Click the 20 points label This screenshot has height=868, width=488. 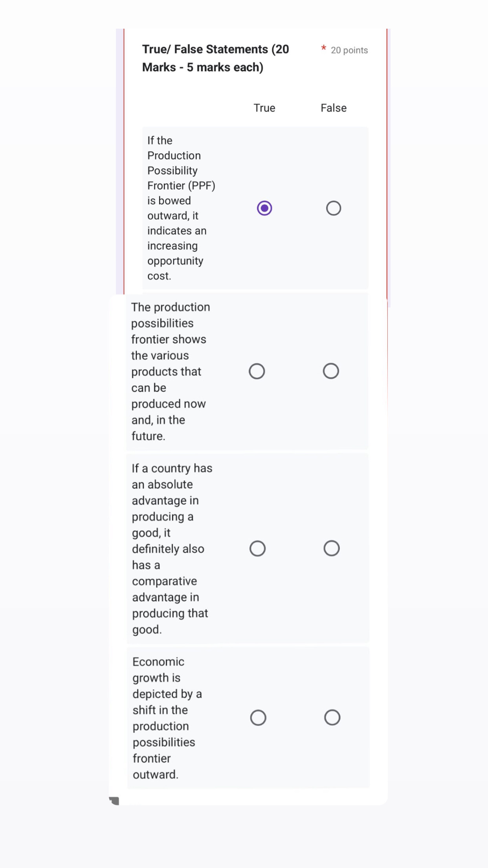[x=349, y=50]
